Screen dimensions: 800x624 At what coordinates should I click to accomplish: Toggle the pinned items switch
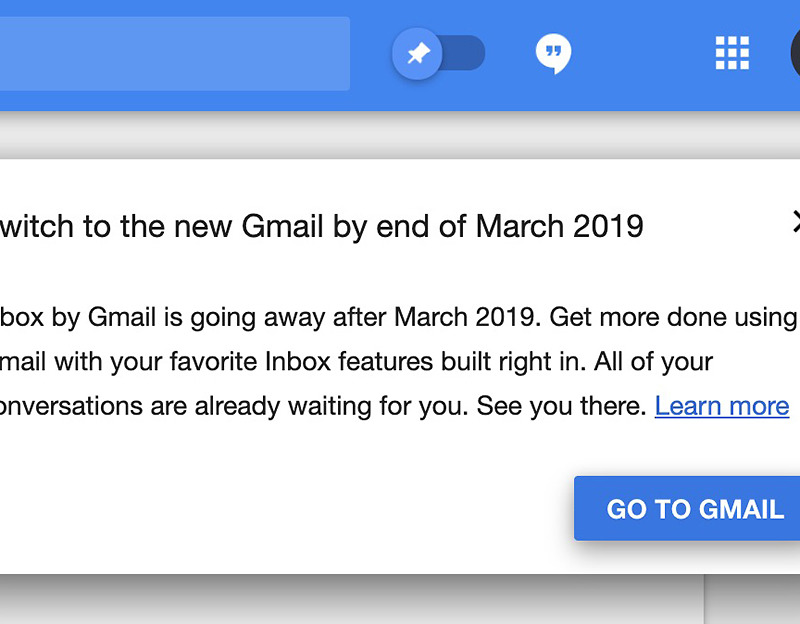point(439,53)
